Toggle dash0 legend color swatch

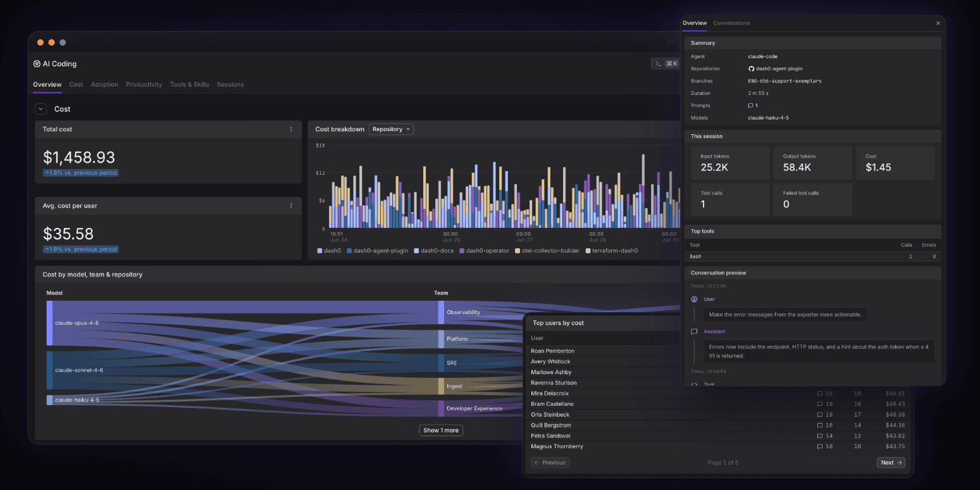tap(319, 251)
